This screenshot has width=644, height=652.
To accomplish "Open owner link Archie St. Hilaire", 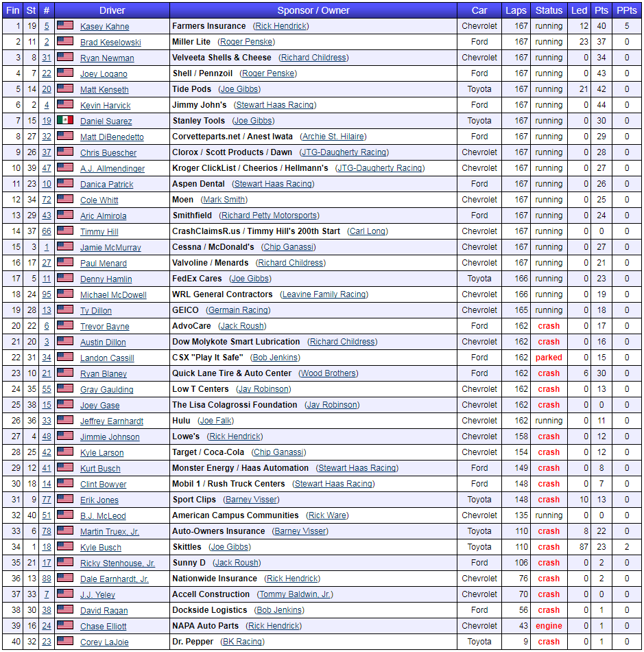I will point(333,137).
